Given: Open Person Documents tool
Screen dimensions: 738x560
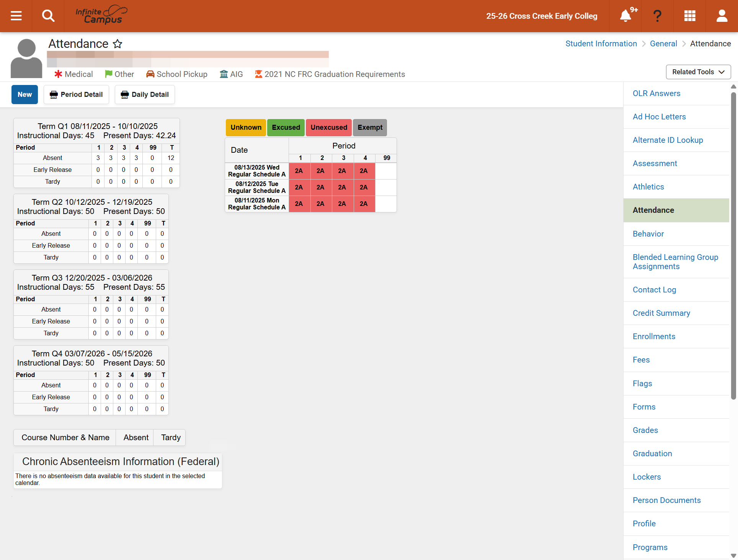Looking at the screenshot, I should pos(666,500).
